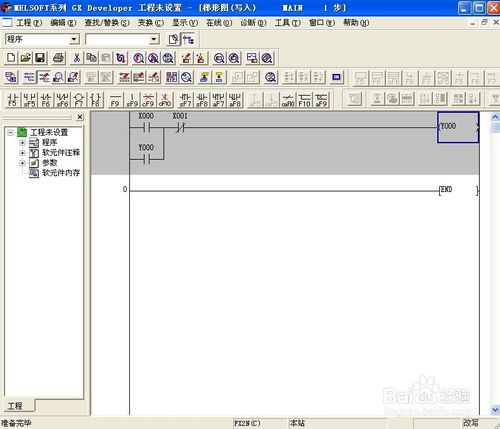This screenshot has height=429, width=500.
Task: Click the Open project folder icon
Action: click(x=26, y=58)
